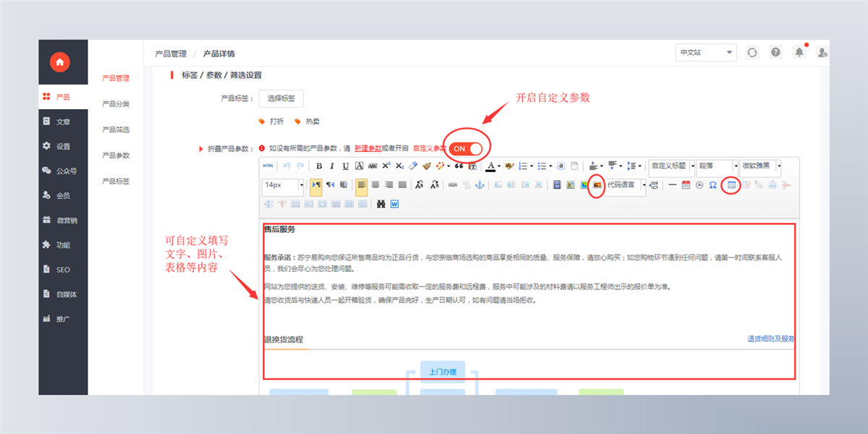868x434 pixels.
Task: Open the 新建参数 link
Action: tap(368, 148)
